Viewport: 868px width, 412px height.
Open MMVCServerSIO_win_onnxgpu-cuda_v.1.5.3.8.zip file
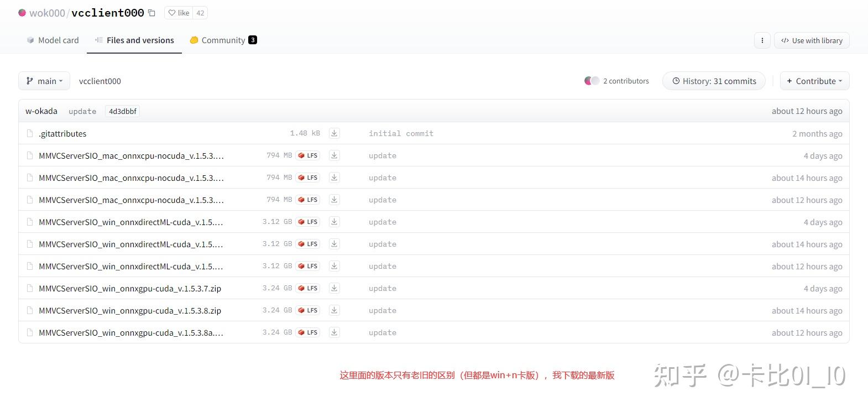130,311
